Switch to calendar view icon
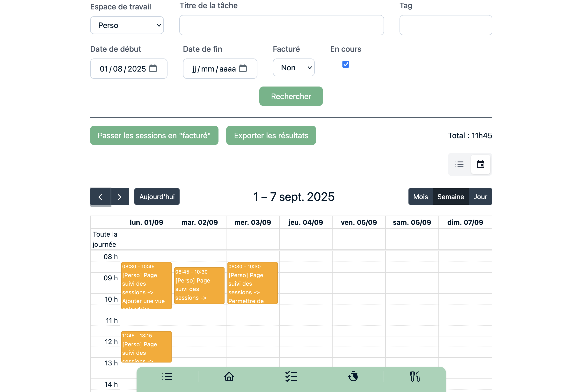Screen dimensions: 582x392 pyautogui.click(x=480, y=164)
